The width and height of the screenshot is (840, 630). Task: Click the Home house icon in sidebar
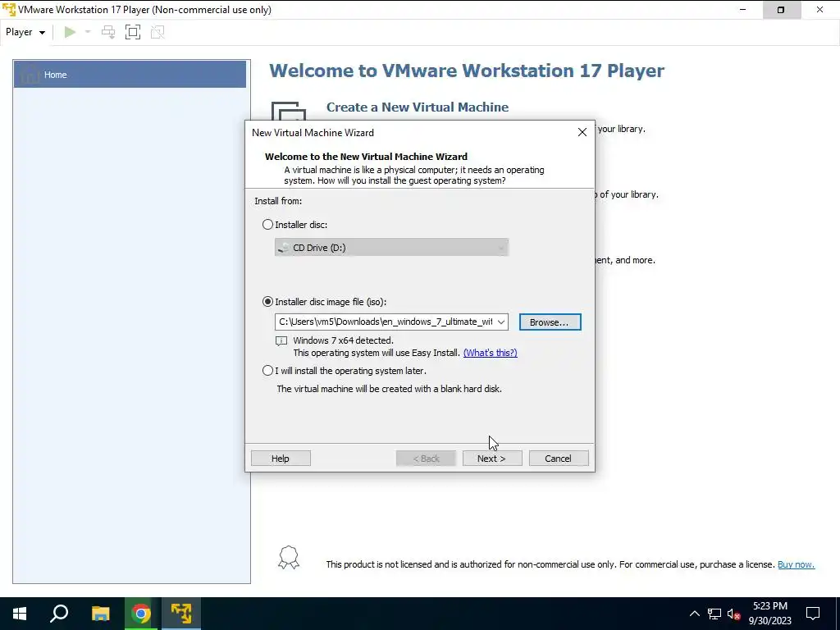30,74
